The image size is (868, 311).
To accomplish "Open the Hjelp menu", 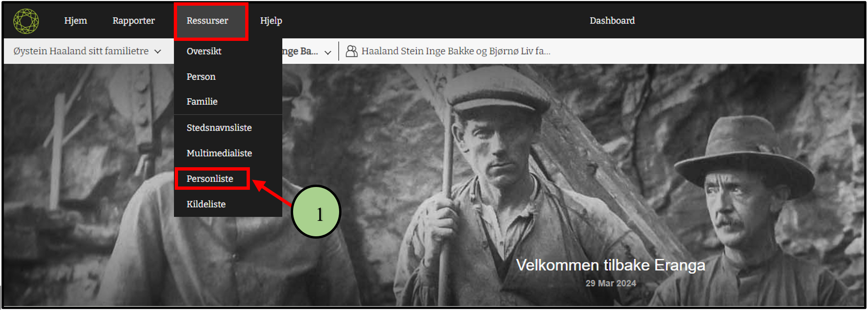I will tap(271, 21).
